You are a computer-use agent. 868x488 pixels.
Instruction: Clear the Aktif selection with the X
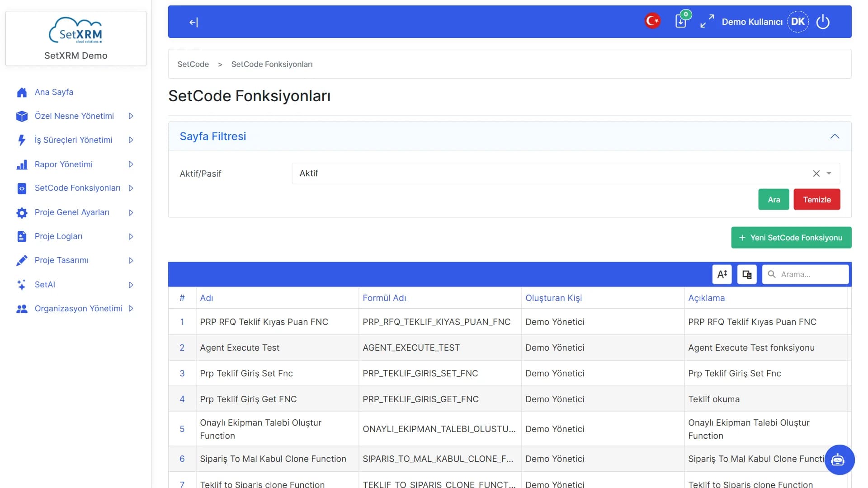(x=816, y=174)
